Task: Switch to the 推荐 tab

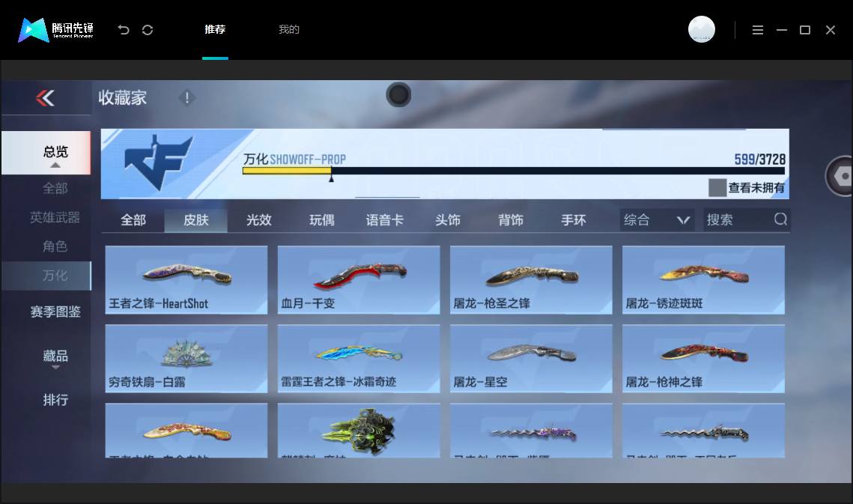Action: [x=215, y=29]
